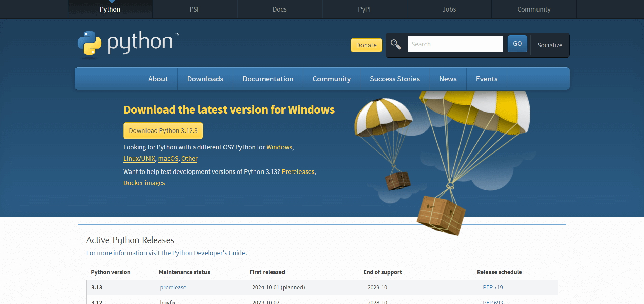Screen dimensions: 644x304
Task: Click the 2024-10-01 (planned) release date
Action: point(278,287)
